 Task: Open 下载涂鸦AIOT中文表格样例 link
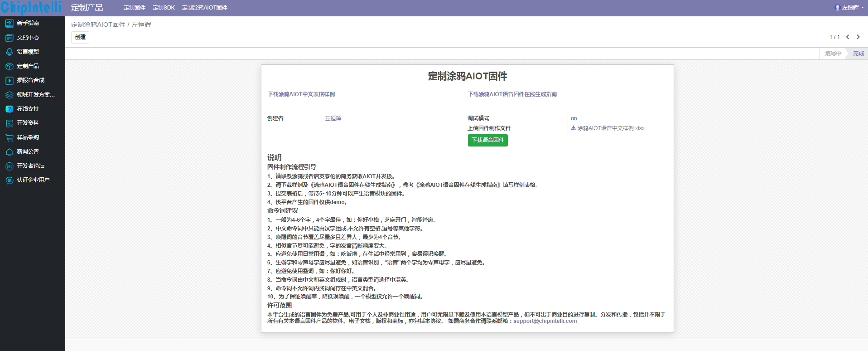301,94
